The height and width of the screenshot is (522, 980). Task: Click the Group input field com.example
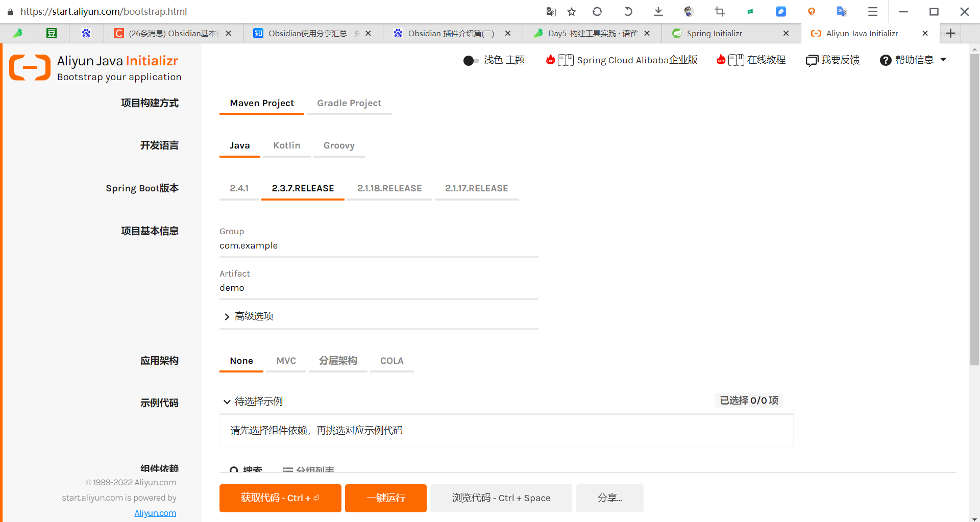point(379,246)
